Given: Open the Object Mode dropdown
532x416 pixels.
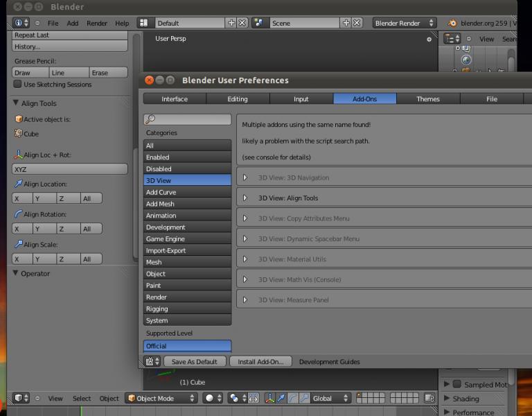Looking at the screenshot, I should (161, 398).
